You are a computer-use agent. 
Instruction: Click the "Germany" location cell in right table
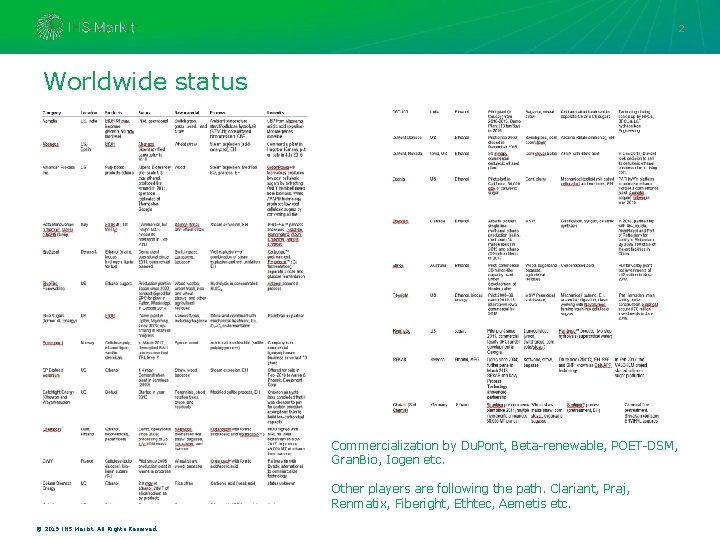[x=439, y=405]
